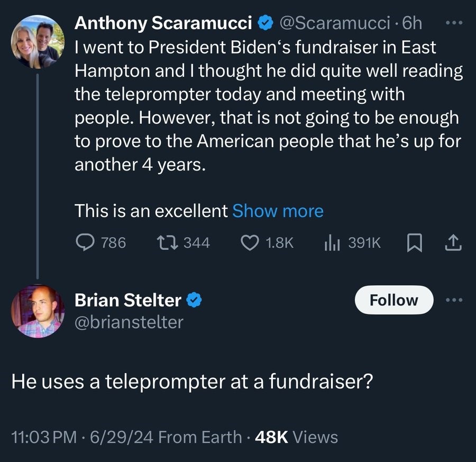The height and width of the screenshot is (462, 476).
Task: Open more options on Stelter's tweet
Action: [454, 300]
